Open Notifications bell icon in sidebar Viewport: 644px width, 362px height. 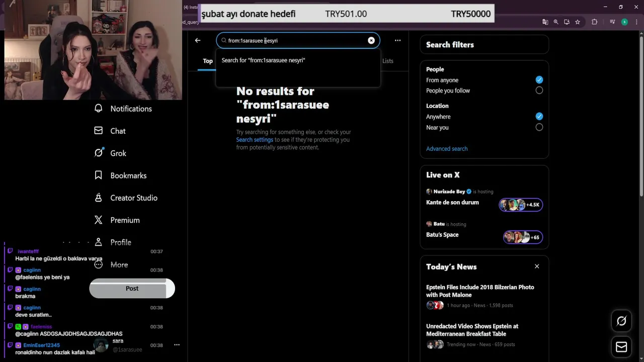point(99,109)
